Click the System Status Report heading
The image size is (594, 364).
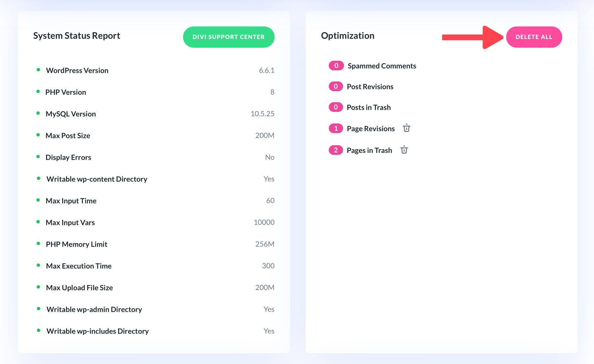coord(77,36)
